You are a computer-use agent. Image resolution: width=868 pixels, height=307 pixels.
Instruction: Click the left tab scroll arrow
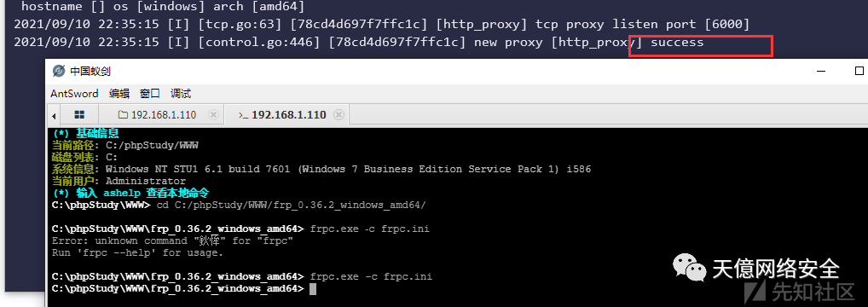point(54,115)
